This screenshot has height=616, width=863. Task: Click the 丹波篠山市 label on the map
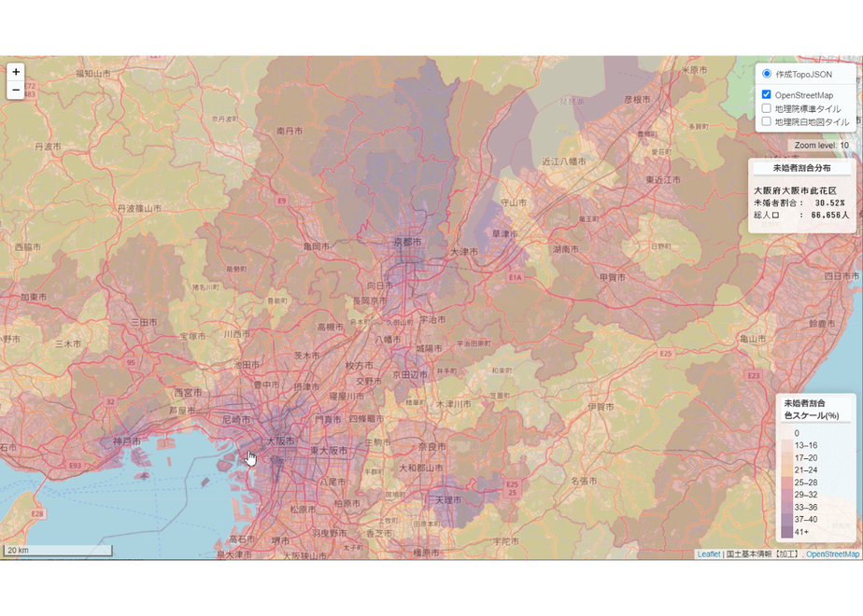click(140, 208)
